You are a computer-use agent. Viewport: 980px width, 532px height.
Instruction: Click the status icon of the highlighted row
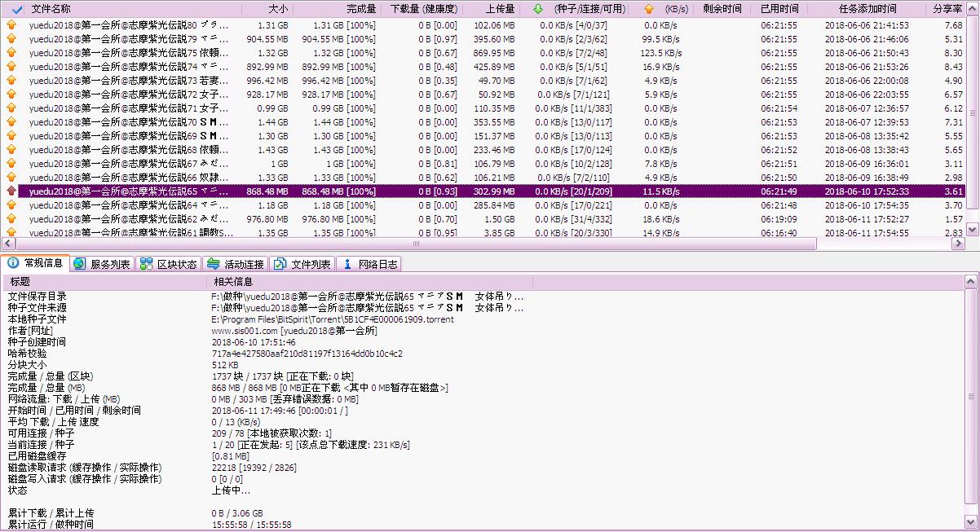11,191
